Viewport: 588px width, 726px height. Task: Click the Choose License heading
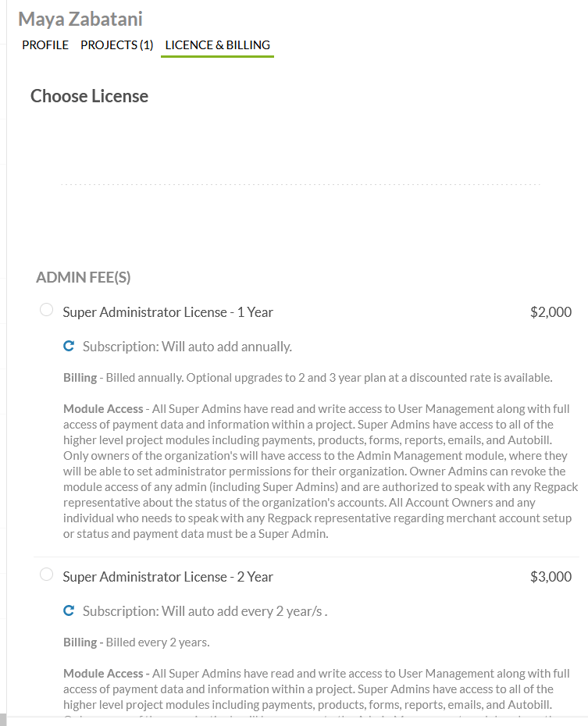point(89,96)
